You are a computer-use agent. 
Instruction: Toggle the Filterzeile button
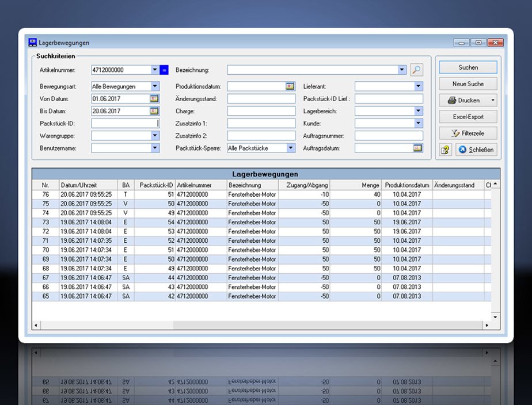tap(468, 133)
